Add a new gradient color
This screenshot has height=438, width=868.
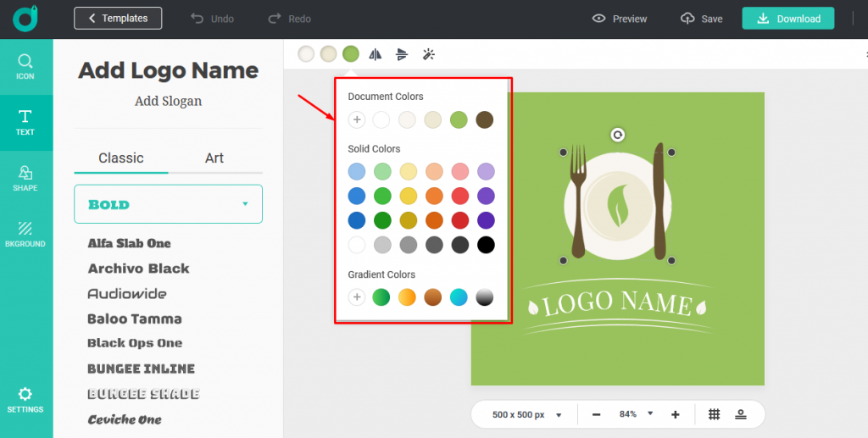(357, 297)
